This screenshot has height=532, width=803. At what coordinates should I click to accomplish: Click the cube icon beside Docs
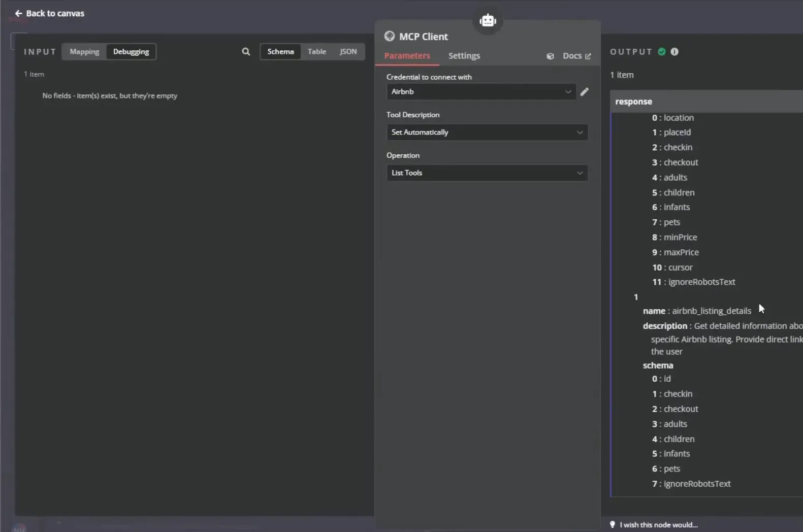click(x=550, y=56)
